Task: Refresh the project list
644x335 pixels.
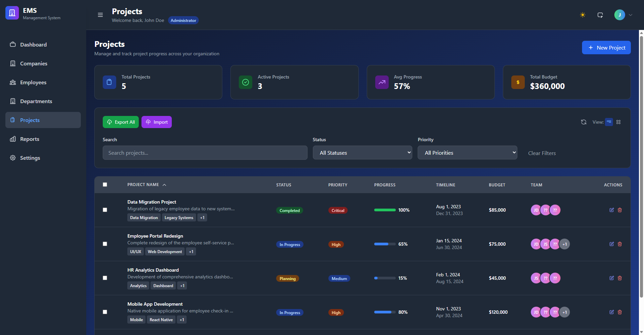Action: 584,122
